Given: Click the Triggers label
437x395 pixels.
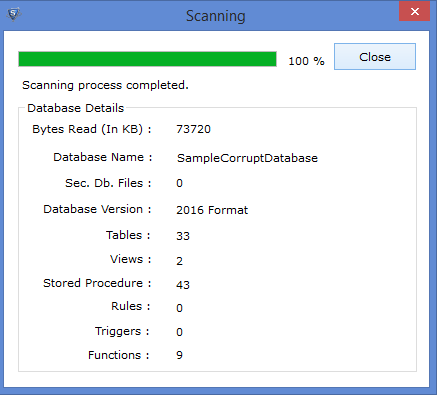Looking at the screenshot, I should [x=122, y=331].
